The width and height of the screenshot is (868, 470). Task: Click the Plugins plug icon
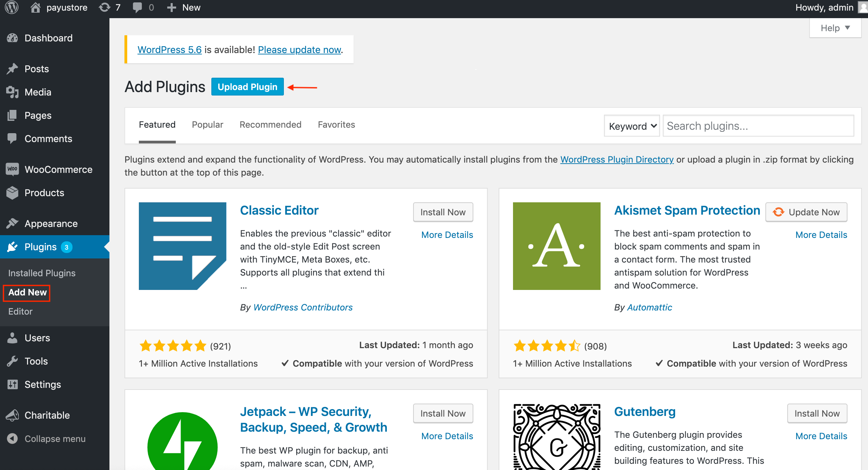click(x=12, y=247)
